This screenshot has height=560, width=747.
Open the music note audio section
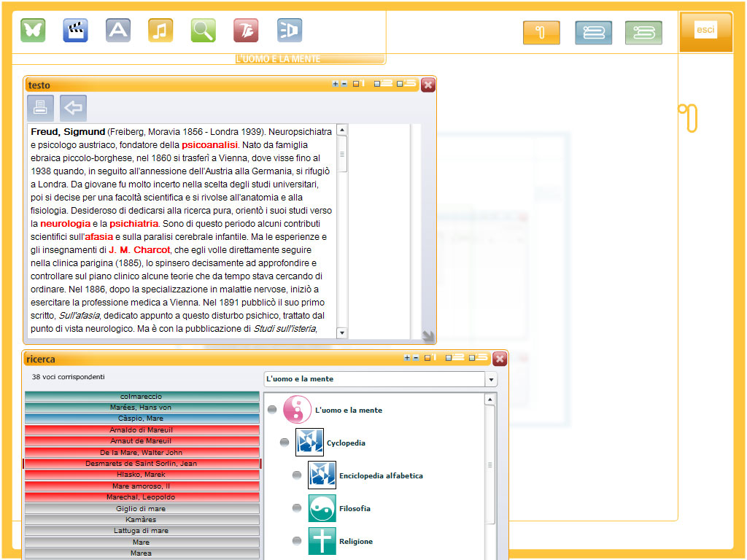pyautogui.click(x=160, y=31)
